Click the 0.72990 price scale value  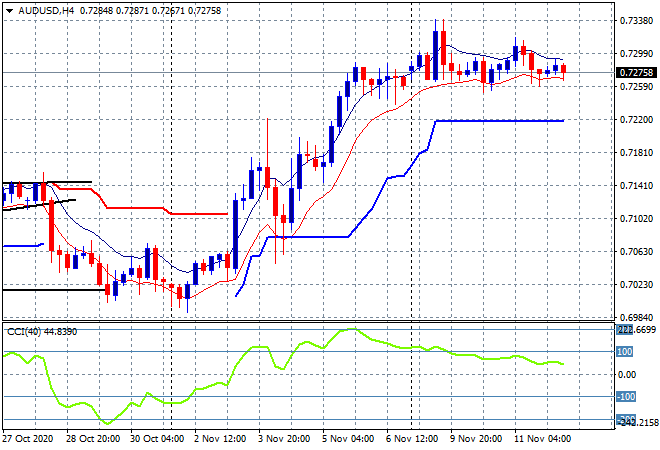[636, 53]
